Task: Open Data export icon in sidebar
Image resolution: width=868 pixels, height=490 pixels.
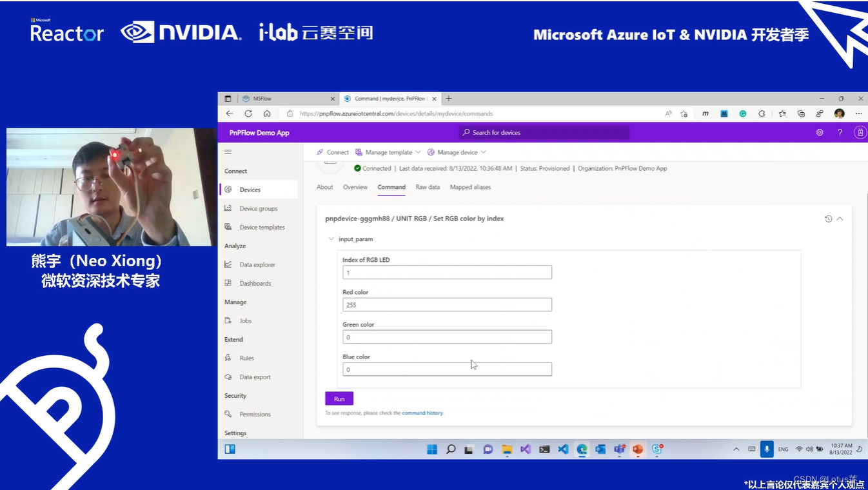Action: click(x=228, y=377)
